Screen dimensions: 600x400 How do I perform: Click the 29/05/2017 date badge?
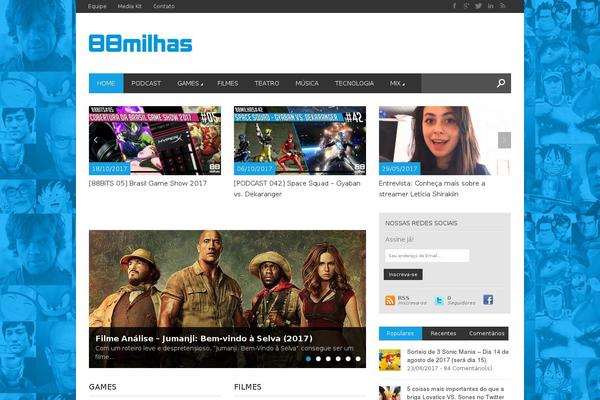pyautogui.click(x=399, y=169)
